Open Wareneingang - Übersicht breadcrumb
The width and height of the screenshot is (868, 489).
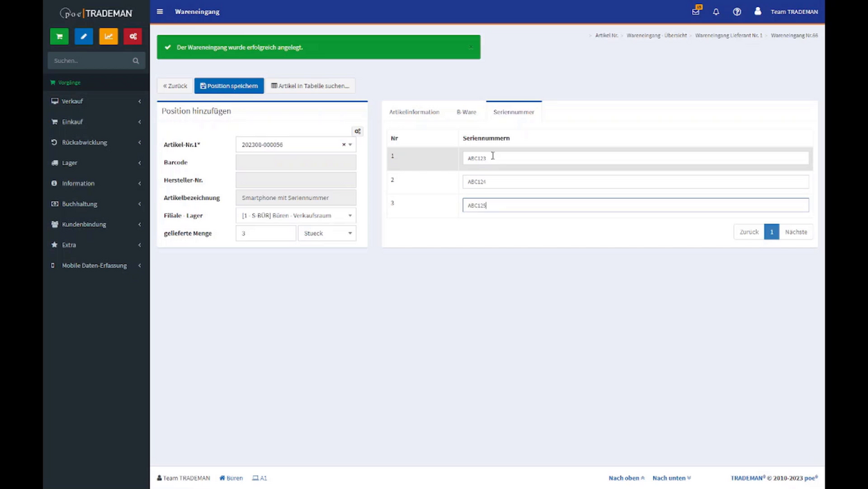point(656,36)
